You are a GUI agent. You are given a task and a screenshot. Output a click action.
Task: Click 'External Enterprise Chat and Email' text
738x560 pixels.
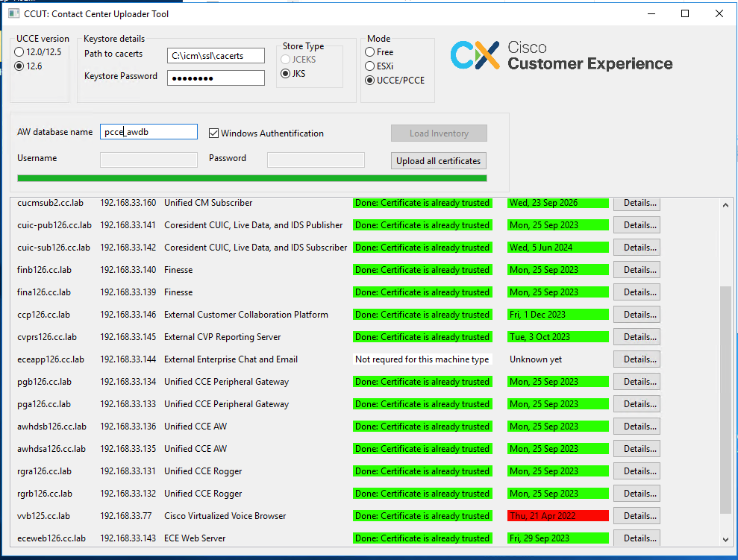point(231,359)
